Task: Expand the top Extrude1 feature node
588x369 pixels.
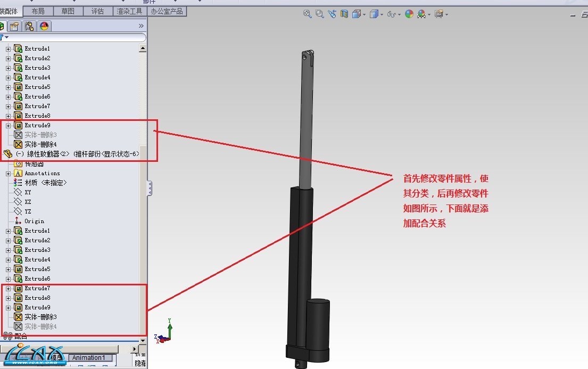Action: 9,49
